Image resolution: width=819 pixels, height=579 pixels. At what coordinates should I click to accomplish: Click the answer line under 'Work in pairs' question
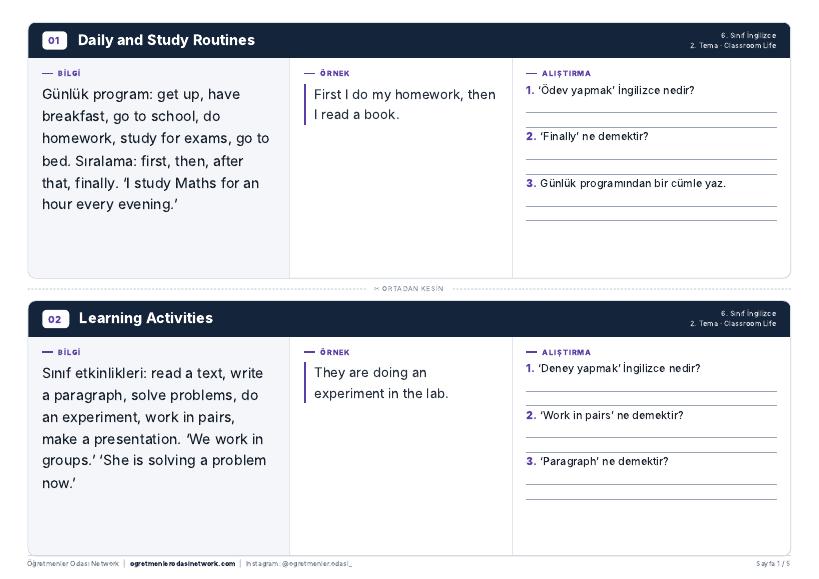(651, 437)
